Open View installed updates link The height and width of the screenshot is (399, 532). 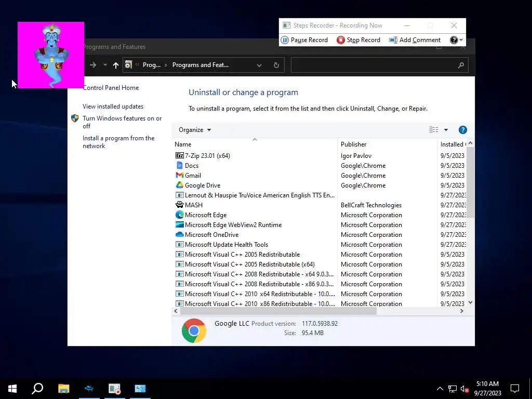[x=113, y=106]
